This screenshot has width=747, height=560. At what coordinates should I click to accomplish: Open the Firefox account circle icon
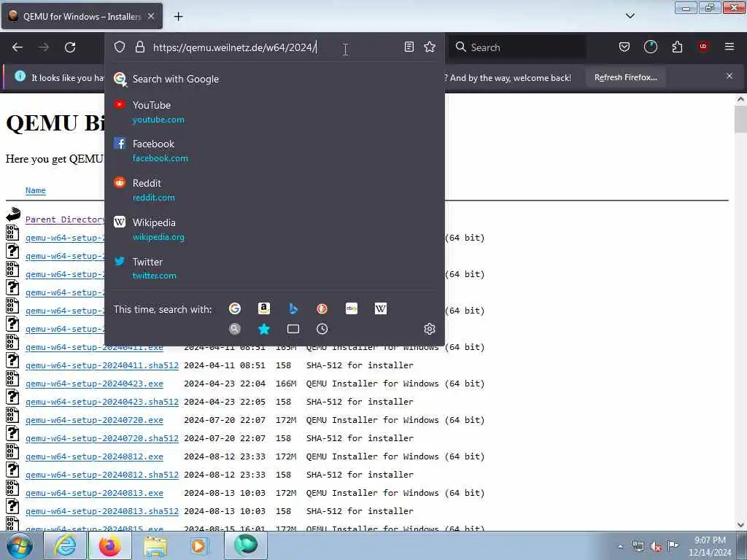[x=650, y=47]
